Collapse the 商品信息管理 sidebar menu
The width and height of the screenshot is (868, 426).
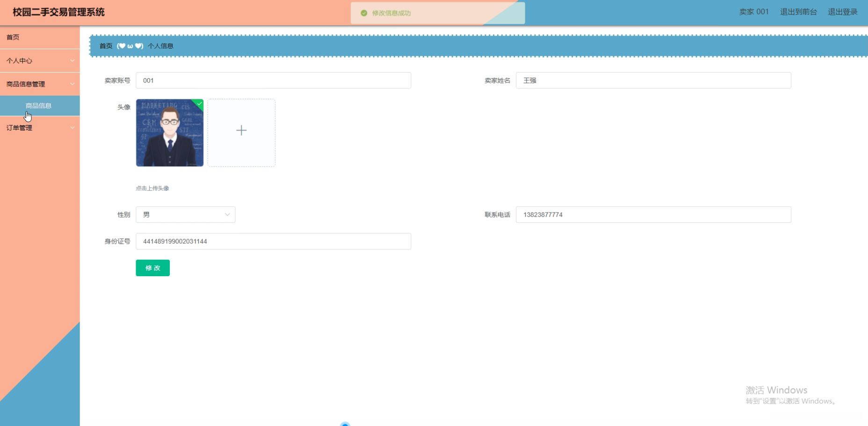40,84
